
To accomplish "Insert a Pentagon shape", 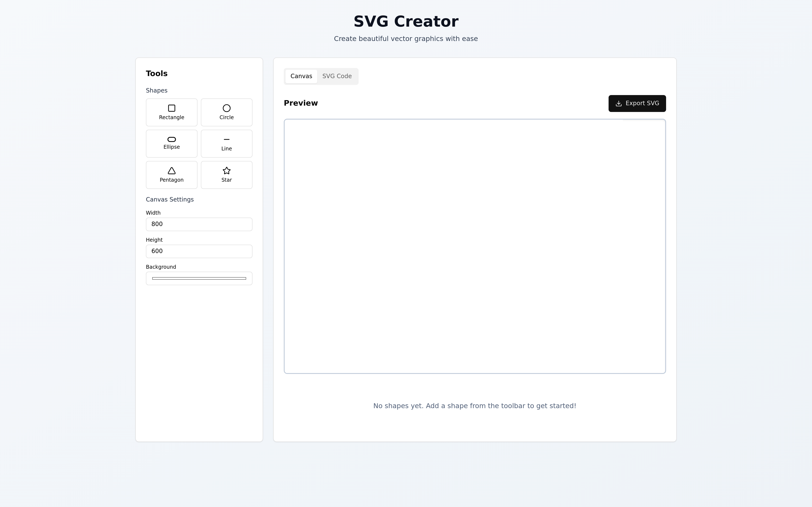I will pyautogui.click(x=171, y=175).
